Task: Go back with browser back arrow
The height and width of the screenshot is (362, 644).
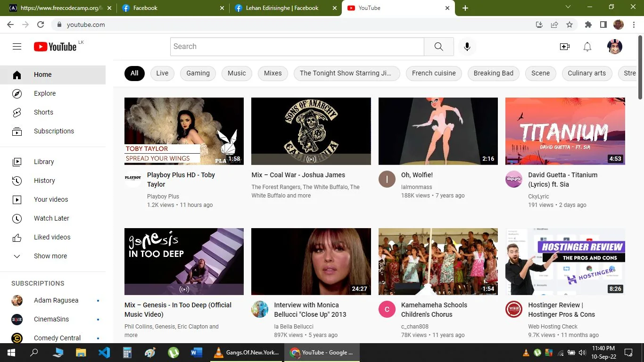Action: click(x=10, y=25)
